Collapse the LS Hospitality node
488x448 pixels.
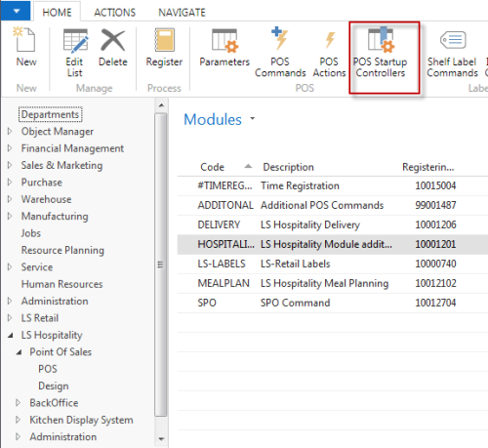(11, 335)
